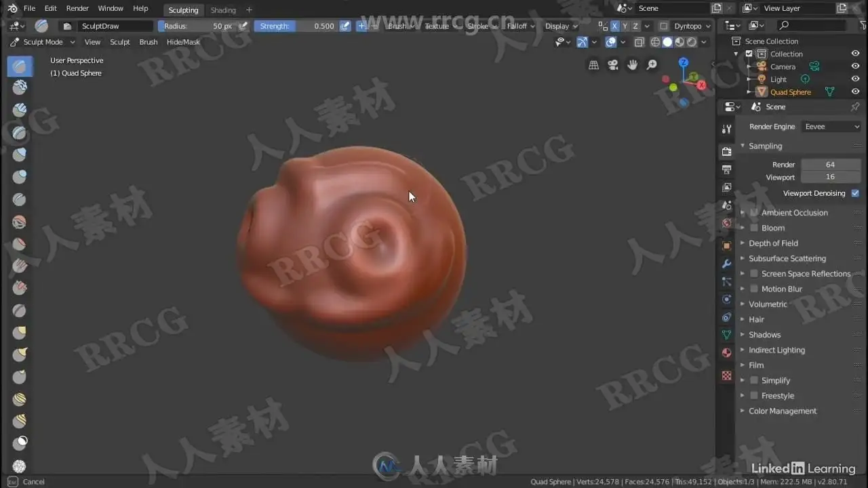This screenshot has height=488, width=868.
Task: Open the Display dropdown in header
Action: [x=561, y=26]
